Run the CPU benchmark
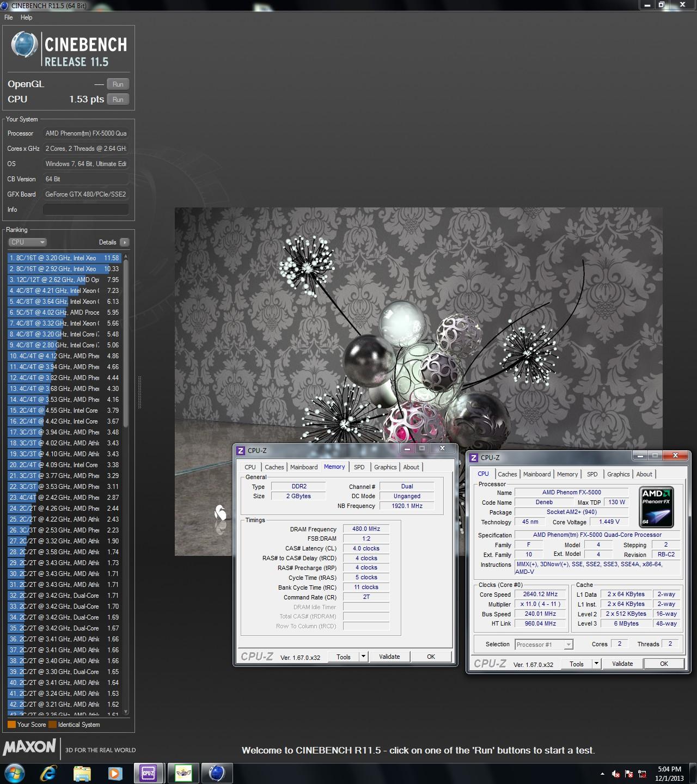This screenshot has height=784, width=697. pyautogui.click(x=118, y=100)
